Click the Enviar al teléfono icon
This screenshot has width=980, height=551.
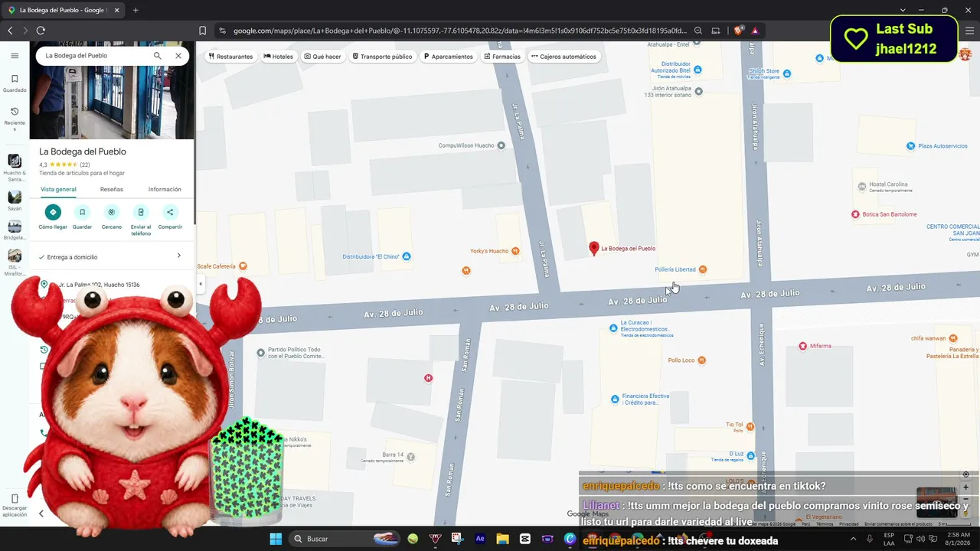[141, 212]
